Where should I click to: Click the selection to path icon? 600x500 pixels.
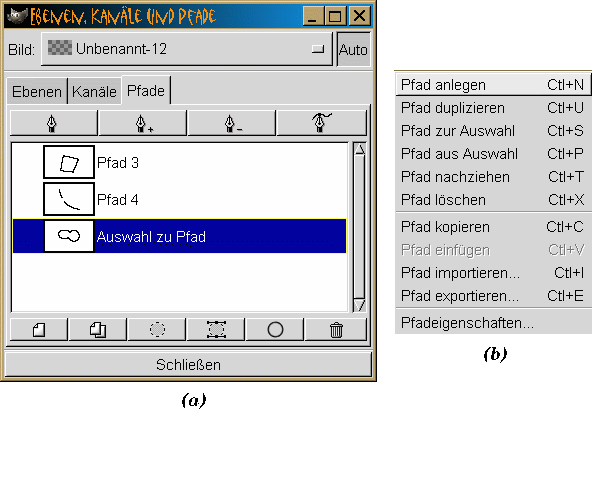[216, 329]
